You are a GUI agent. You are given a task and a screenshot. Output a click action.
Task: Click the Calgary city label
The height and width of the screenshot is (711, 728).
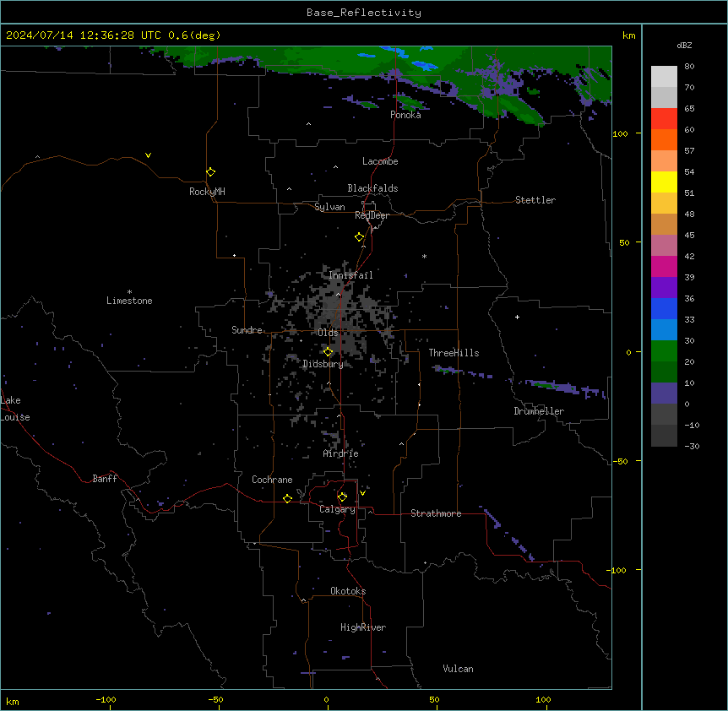[338, 509]
